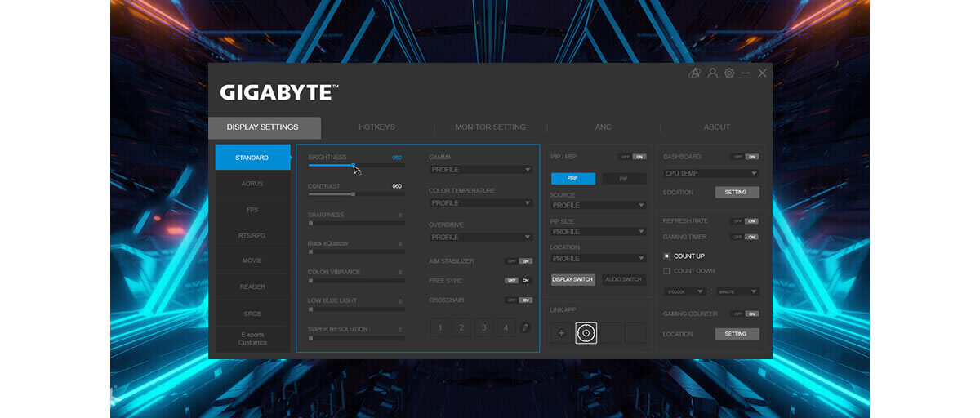
Task: Select the Movie picture mode
Action: coord(252,261)
